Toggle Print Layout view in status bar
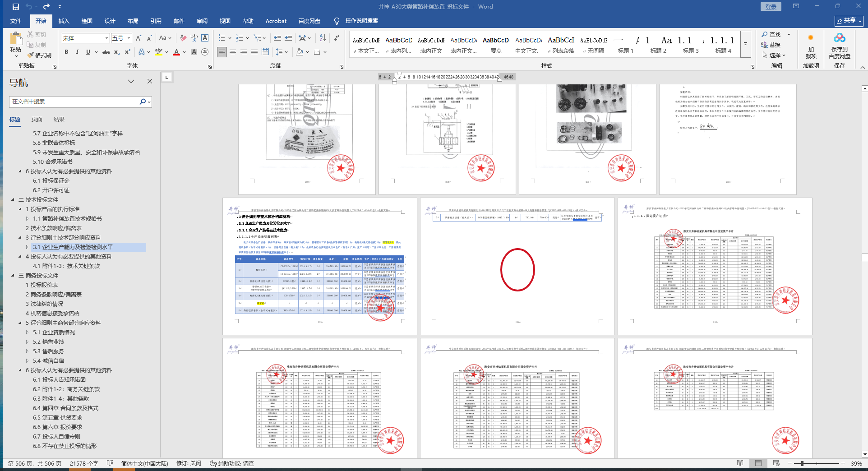This screenshot has height=471, width=868. coord(758,463)
